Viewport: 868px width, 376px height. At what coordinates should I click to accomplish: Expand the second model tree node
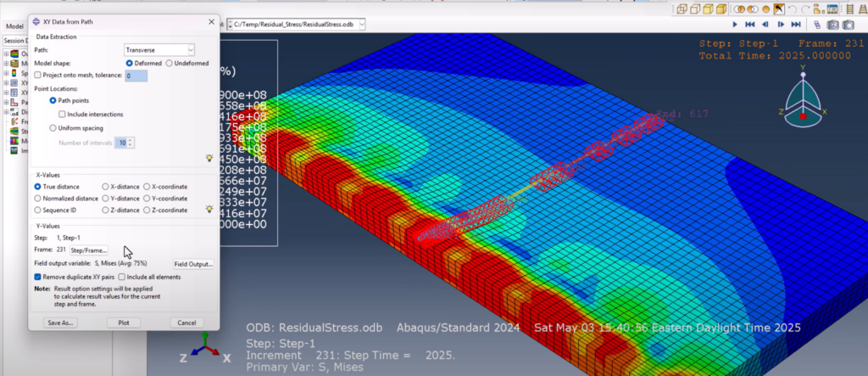tap(6, 64)
